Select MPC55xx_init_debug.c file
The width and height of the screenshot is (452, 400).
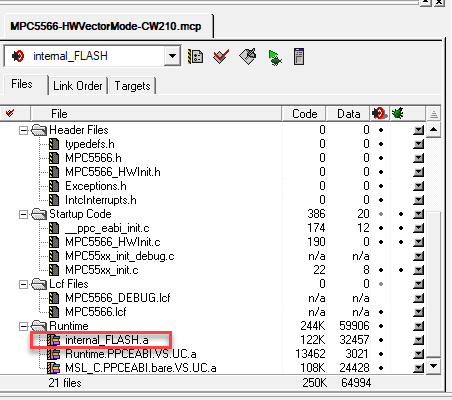(120, 256)
